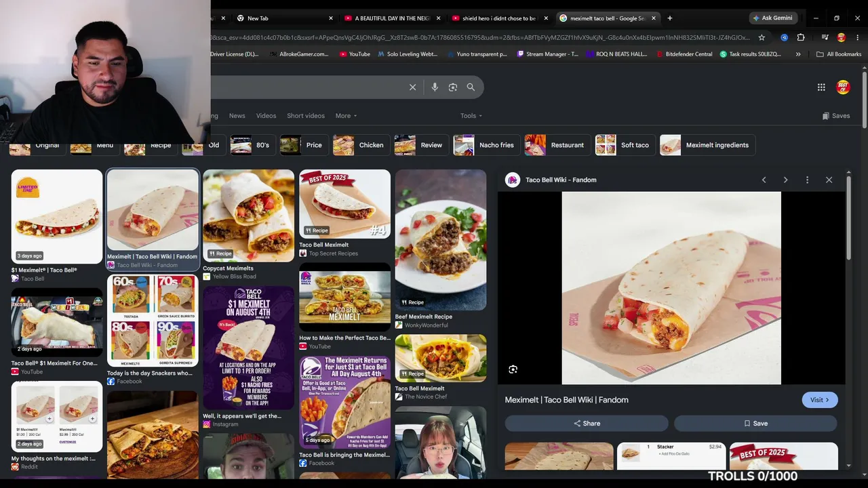Open the Saves bookmark collection

coord(836,116)
